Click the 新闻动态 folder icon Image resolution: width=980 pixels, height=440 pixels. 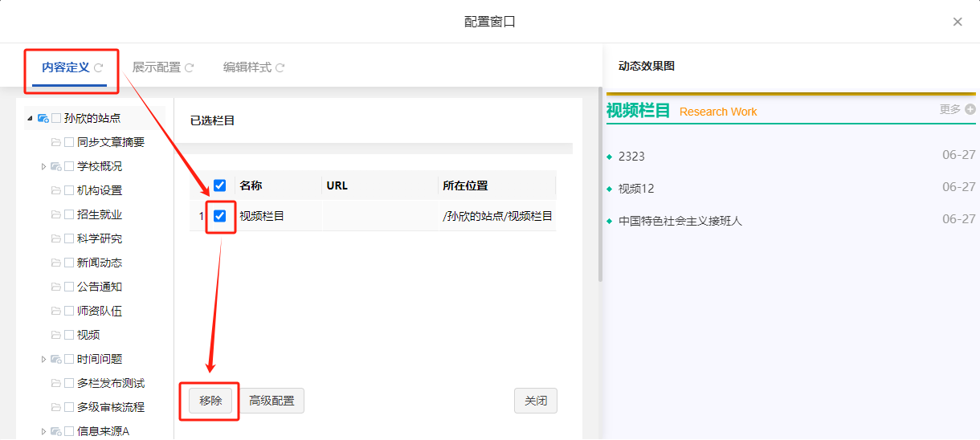coord(56,263)
